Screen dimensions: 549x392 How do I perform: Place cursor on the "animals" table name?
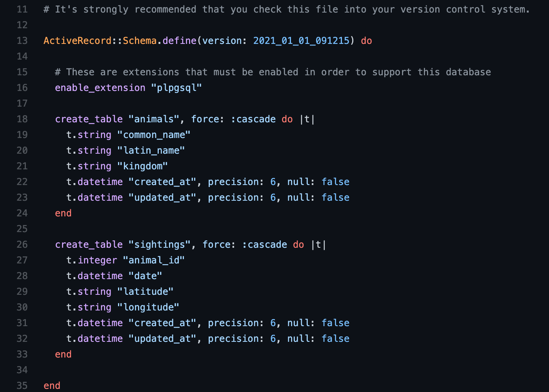click(154, 119)
